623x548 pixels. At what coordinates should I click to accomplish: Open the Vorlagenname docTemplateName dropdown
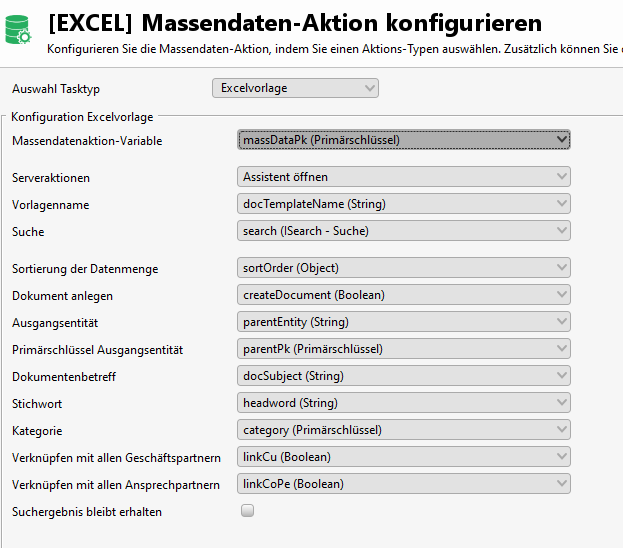pos(404,204)
